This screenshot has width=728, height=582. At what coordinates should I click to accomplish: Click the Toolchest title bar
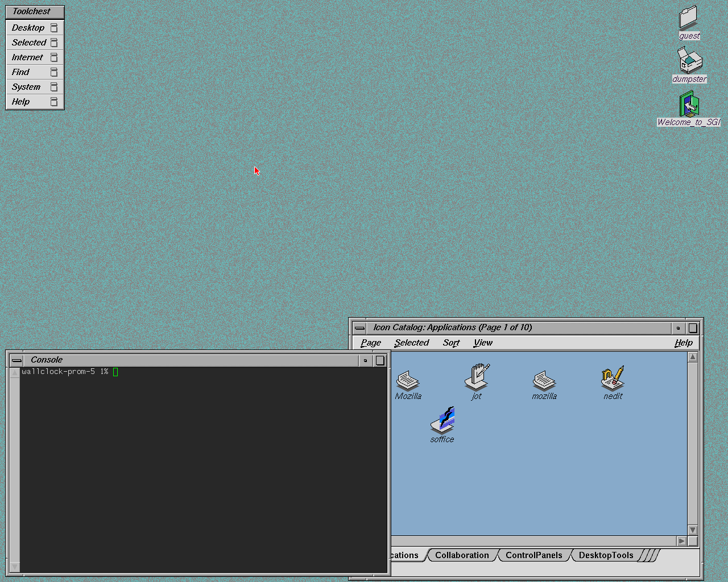pyautogui.click(x=35, y=12)
